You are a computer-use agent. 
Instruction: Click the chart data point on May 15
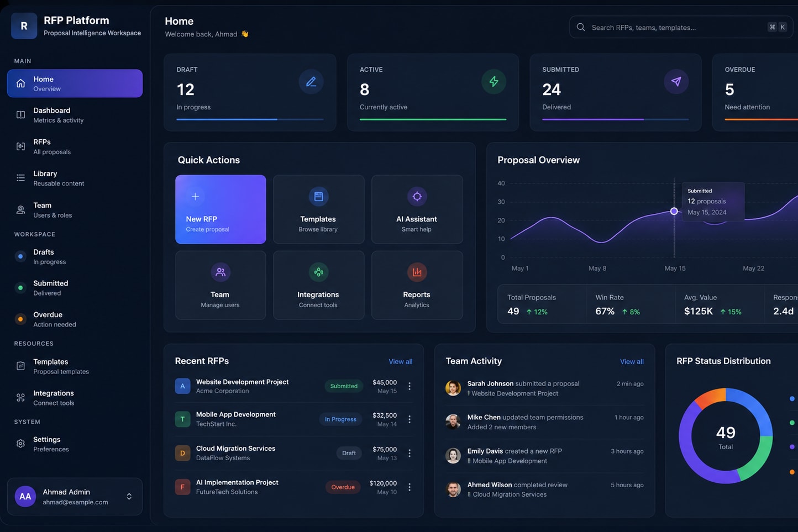(x=674, y=211)
